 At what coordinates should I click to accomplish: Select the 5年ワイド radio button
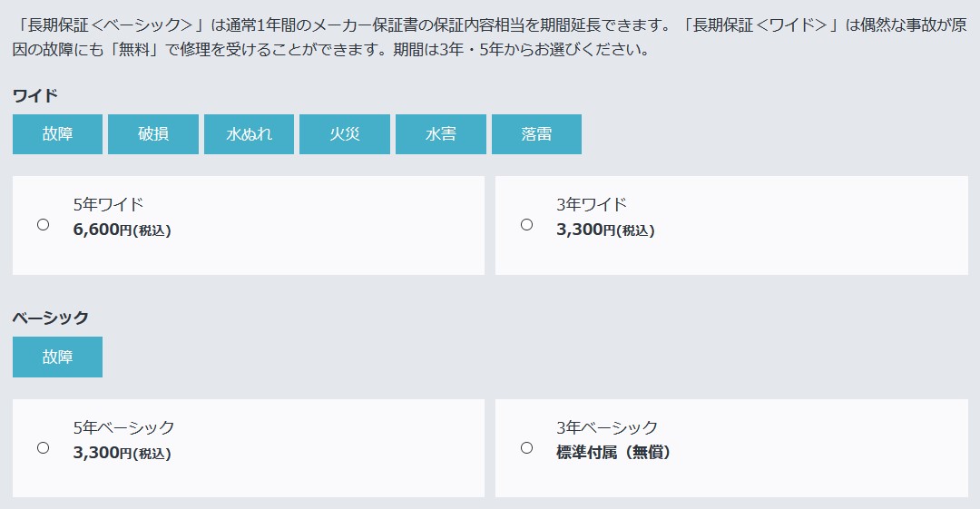(x=44, y=224)
